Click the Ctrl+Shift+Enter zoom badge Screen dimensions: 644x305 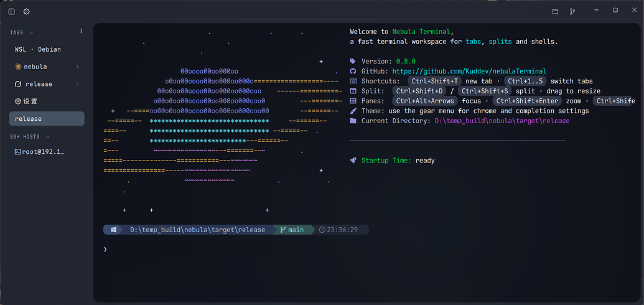click(x=528, y=101)
